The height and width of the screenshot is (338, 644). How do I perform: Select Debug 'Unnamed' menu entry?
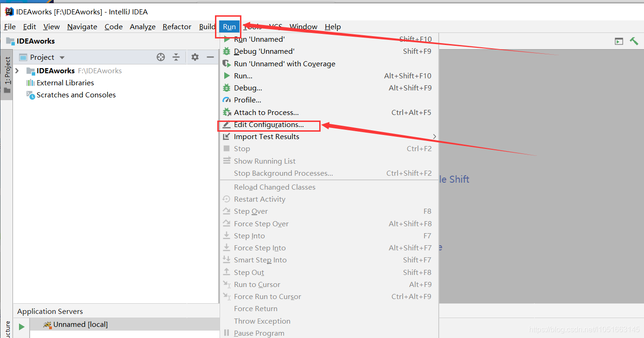click(x=329, y=51)
